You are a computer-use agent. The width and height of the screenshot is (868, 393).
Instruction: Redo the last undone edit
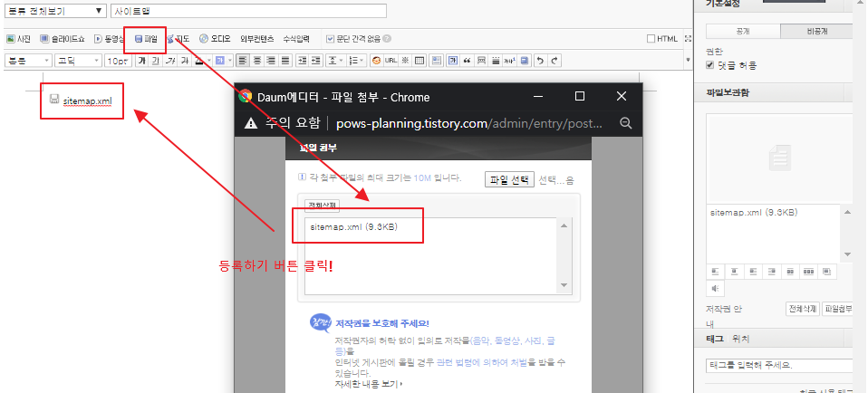point(555,61)
